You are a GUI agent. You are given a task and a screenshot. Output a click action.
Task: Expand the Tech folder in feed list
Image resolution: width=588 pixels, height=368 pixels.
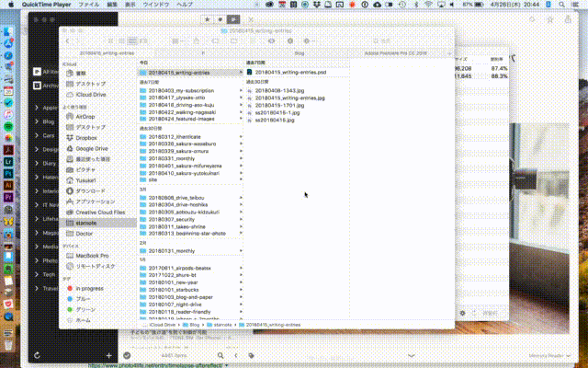coord(35,274)
